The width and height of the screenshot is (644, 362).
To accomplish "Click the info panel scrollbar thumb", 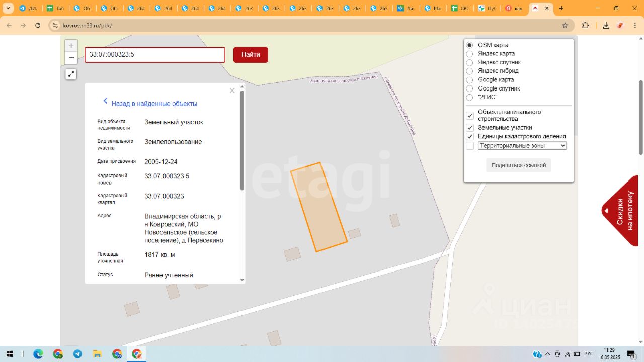I will [x=242, y=140].
